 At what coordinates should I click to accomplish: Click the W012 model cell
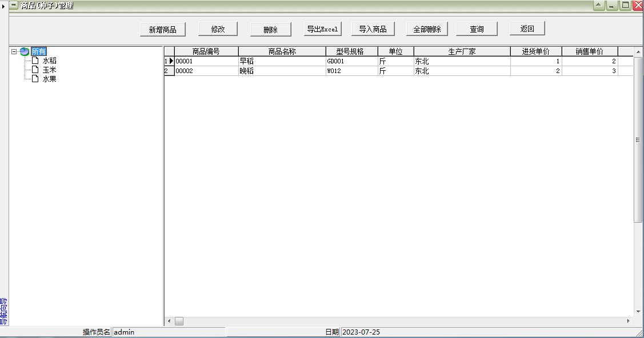351,71
